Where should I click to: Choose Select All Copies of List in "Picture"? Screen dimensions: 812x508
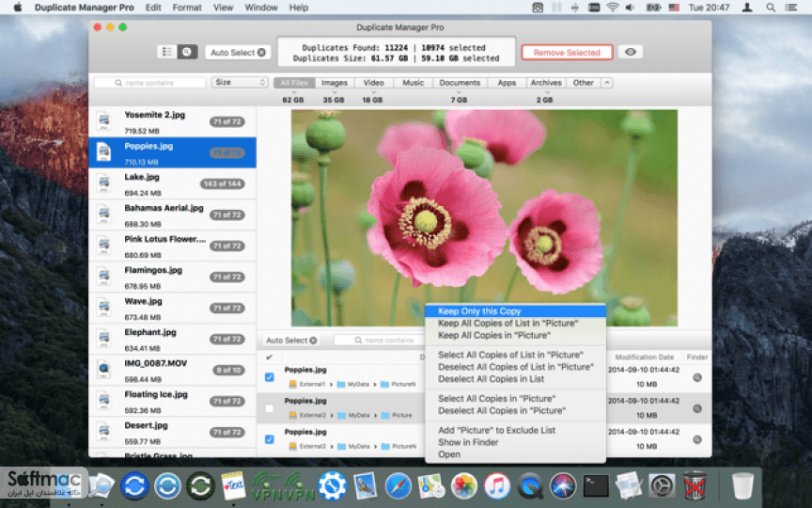point(515,355)
